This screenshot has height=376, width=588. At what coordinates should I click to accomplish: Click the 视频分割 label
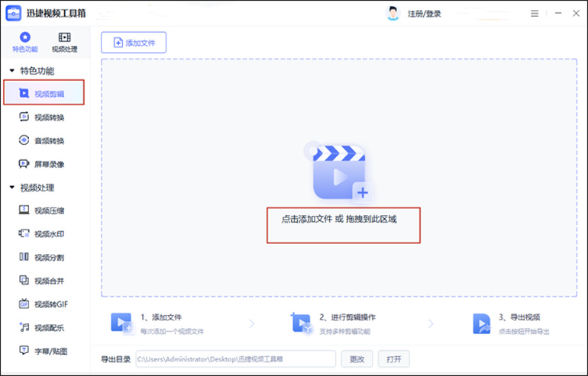tap(50, 258)
